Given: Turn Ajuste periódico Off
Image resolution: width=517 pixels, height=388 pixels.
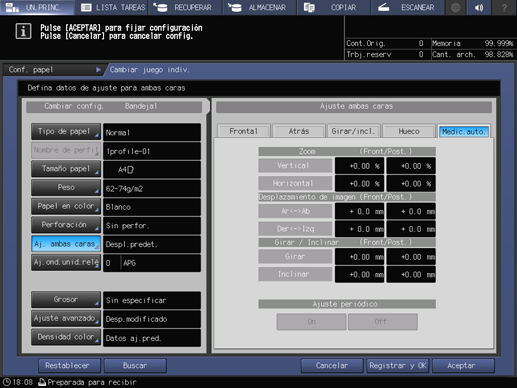Looking at the screenshot, I should click(x=383, y=322).
